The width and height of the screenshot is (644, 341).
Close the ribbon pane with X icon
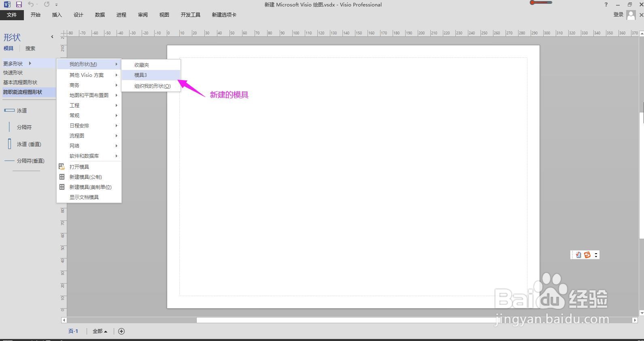pyautogui.click(x=641, y=15)
